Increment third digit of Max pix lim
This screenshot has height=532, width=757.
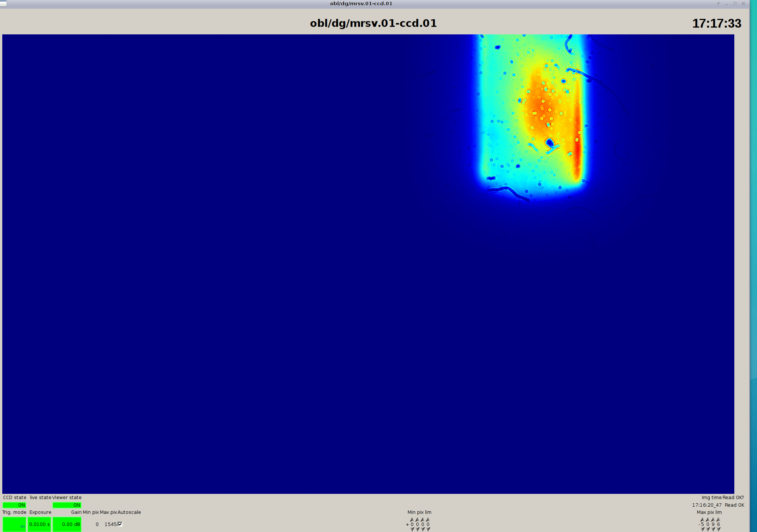(x=713, y=520)
